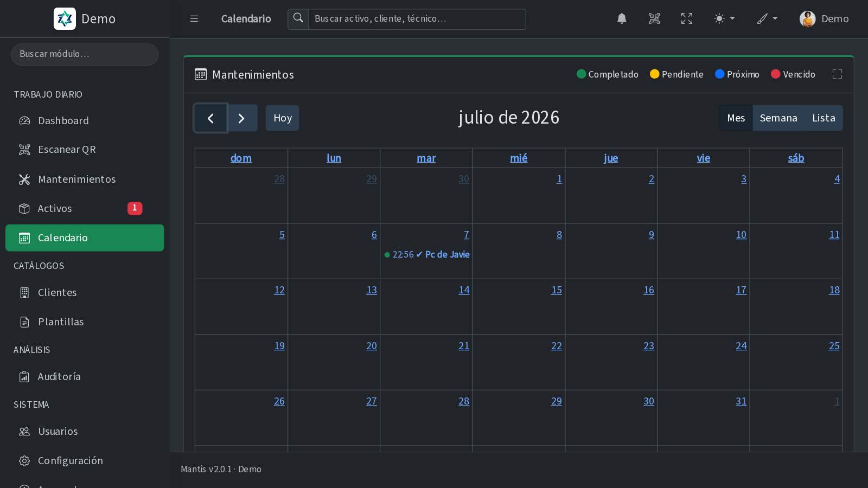The width and height of the screenshot is (868, 488).
Task: Focus the module search field
Action: [x=85, y=54]
